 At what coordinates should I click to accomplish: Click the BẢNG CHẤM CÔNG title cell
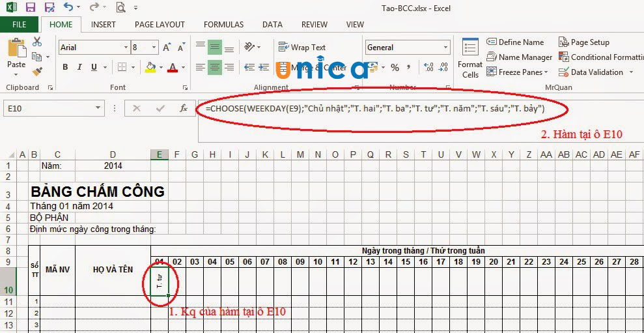pyautogui.click(x=97, y=192)
